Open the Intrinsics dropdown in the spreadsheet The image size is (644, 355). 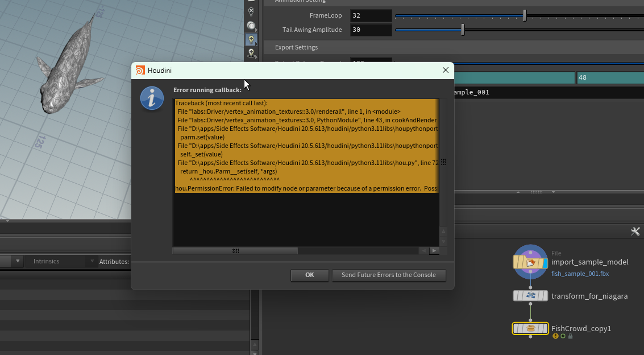click(x=60, y=261)
